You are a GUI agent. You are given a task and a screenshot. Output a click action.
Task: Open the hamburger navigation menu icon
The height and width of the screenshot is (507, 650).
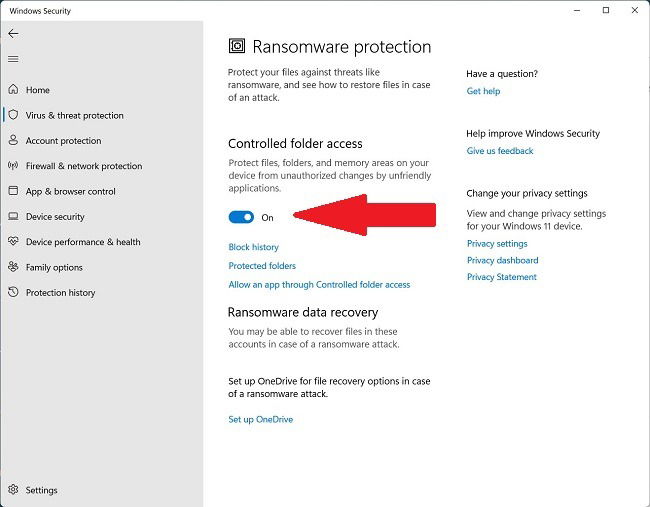(13, 59)
